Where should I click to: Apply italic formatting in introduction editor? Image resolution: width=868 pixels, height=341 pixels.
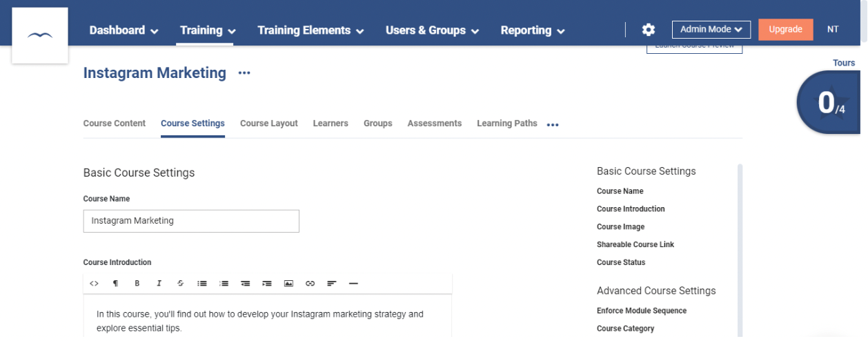click(x=159, y=284)
